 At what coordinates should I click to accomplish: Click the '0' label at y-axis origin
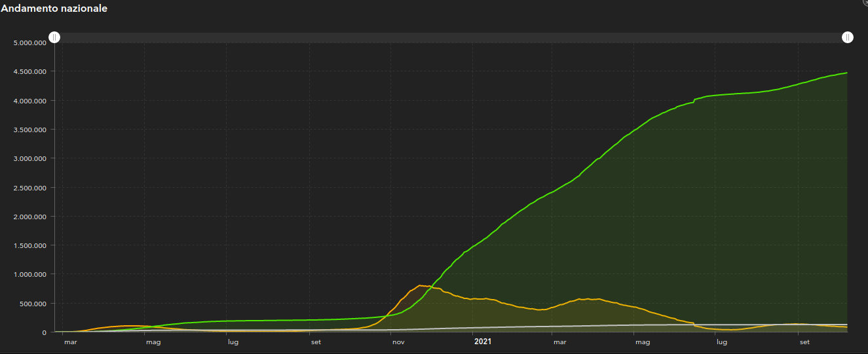[x=44, y=332]
